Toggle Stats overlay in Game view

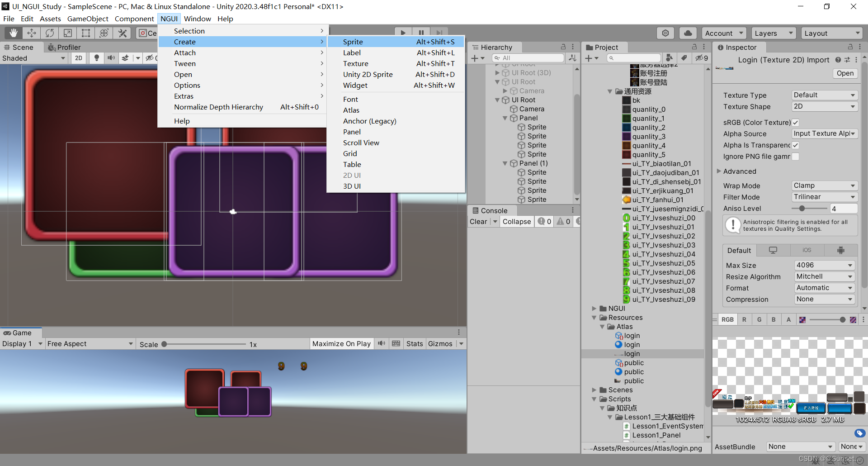[x=415, y=344]
